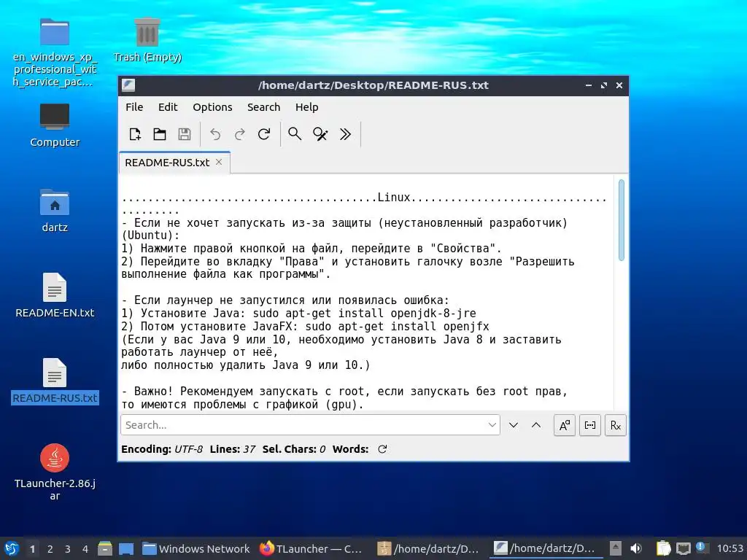747x560 pixels.
Task: Switch to virtual desktop 4
Action: pyautogui.click(x=85, y=549)
